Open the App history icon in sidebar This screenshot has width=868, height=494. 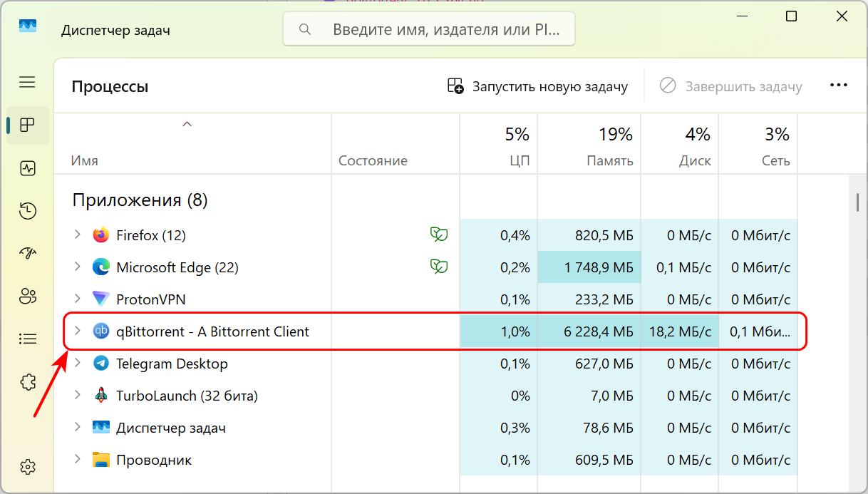[x=27, y=210]
